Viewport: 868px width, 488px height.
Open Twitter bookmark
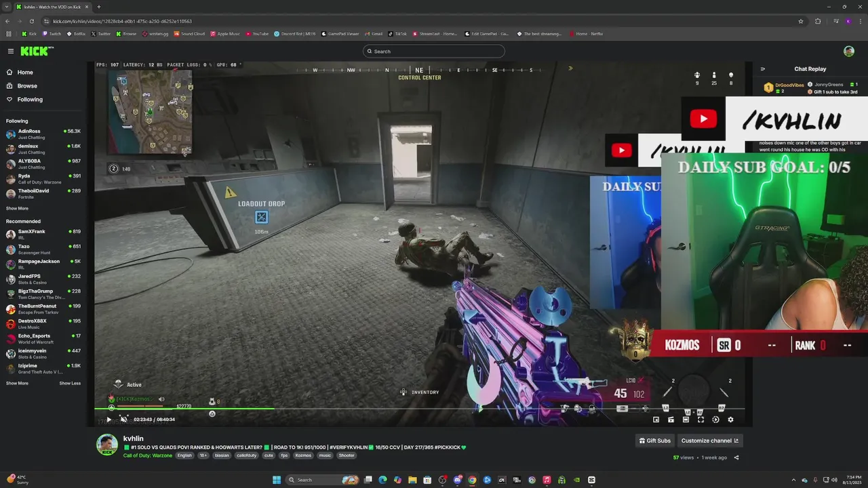tap(100, 34)
